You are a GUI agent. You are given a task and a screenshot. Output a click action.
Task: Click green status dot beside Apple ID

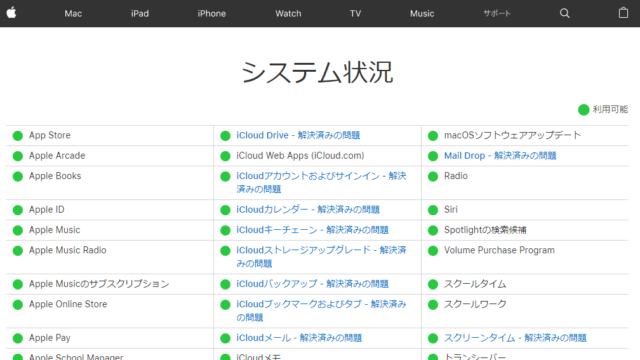tap(18, 210)
